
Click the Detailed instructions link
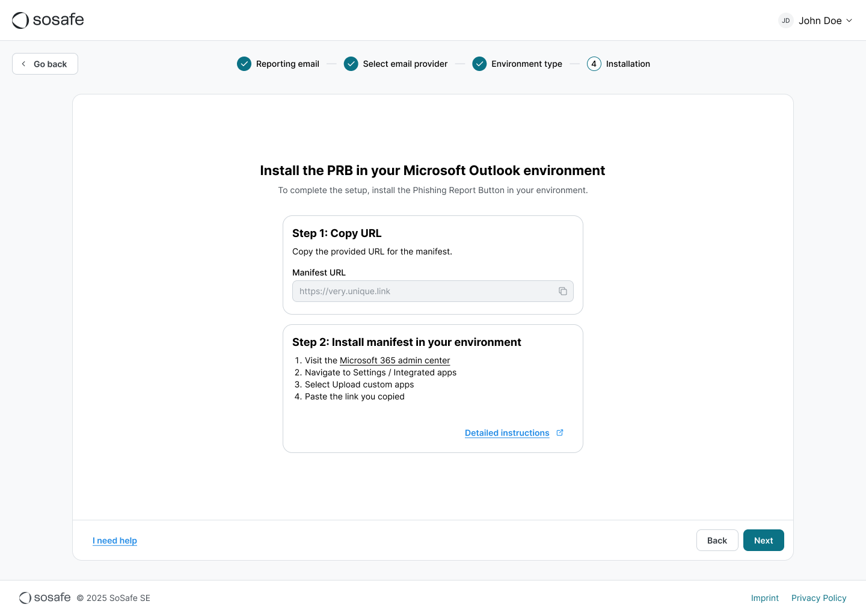507,433
